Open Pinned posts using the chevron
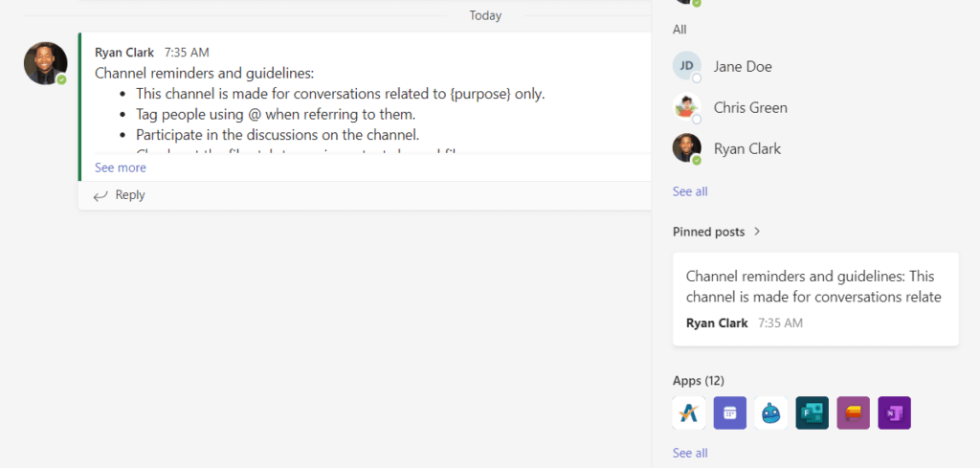Viewport: 980px width, 468px height. [757, 232]
